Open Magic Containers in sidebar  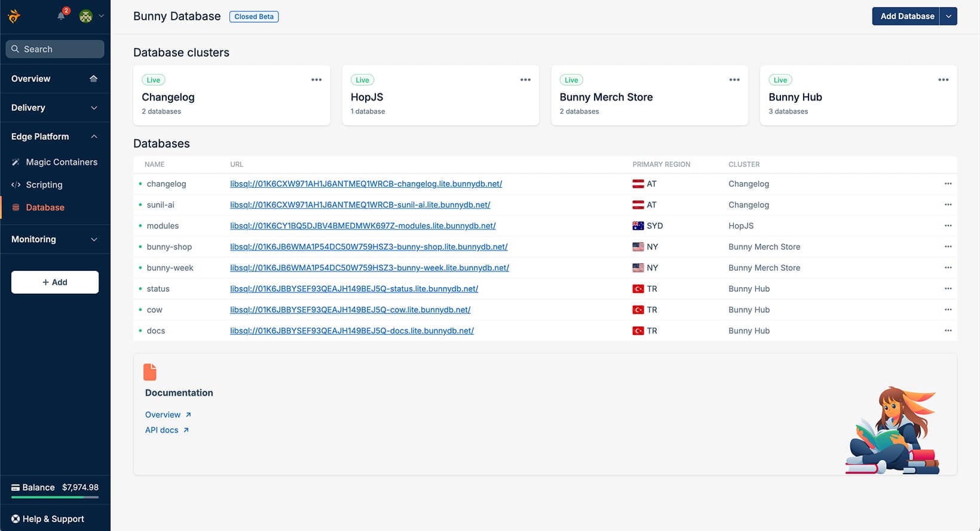tap(61, 162)
